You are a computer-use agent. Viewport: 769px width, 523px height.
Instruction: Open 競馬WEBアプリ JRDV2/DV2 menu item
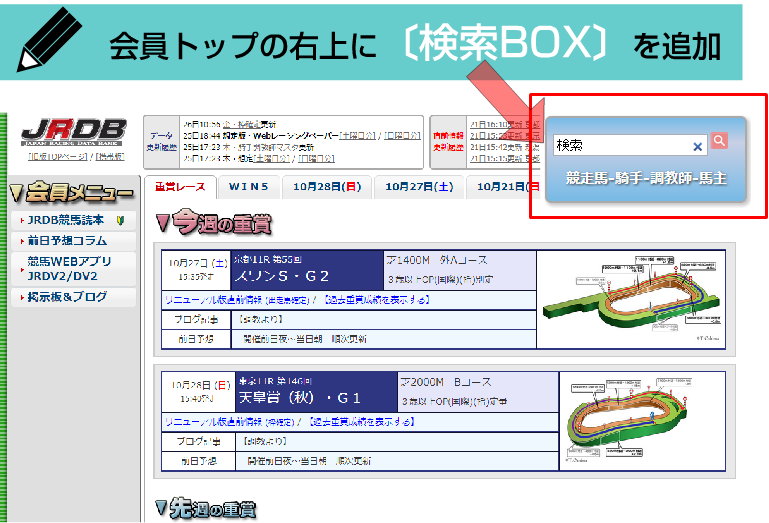pos(74,269)
